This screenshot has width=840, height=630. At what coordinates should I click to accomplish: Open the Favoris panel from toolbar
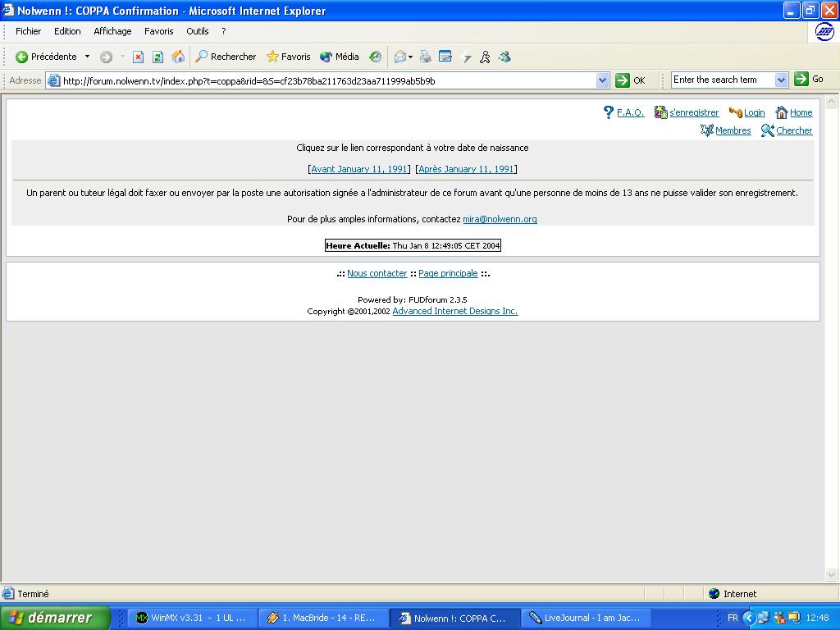click(288, 57)
